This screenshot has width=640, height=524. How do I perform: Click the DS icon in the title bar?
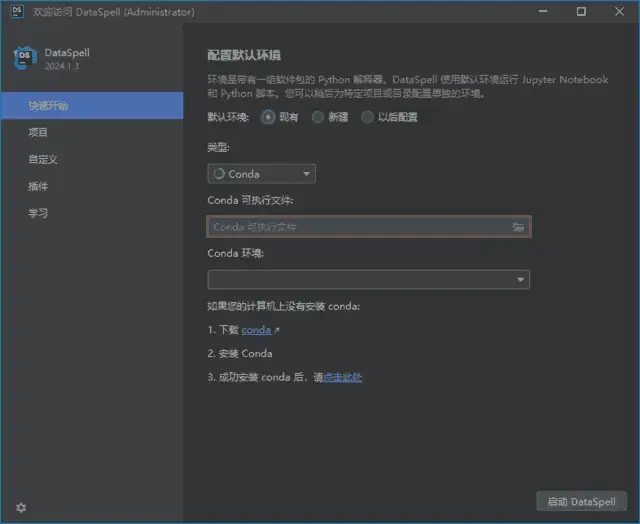pos(17,11)
